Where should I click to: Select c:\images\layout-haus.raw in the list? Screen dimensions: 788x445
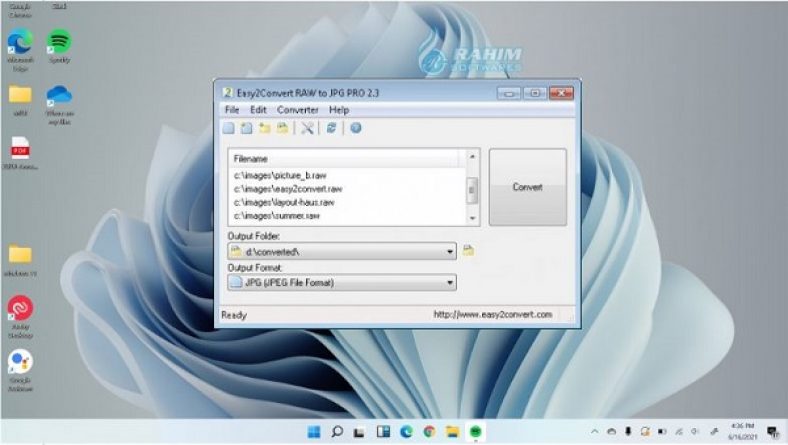click(284, 202)
